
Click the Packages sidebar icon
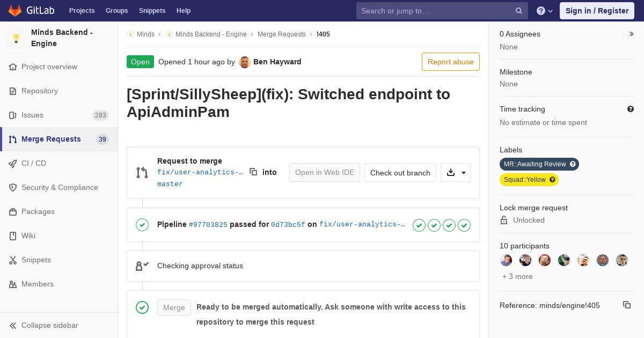point(13,211)
